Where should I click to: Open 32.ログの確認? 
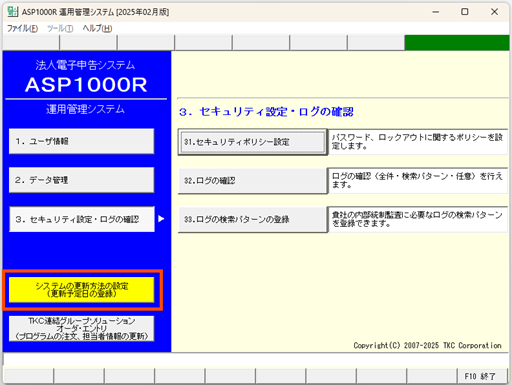click(x=253, y=181)
